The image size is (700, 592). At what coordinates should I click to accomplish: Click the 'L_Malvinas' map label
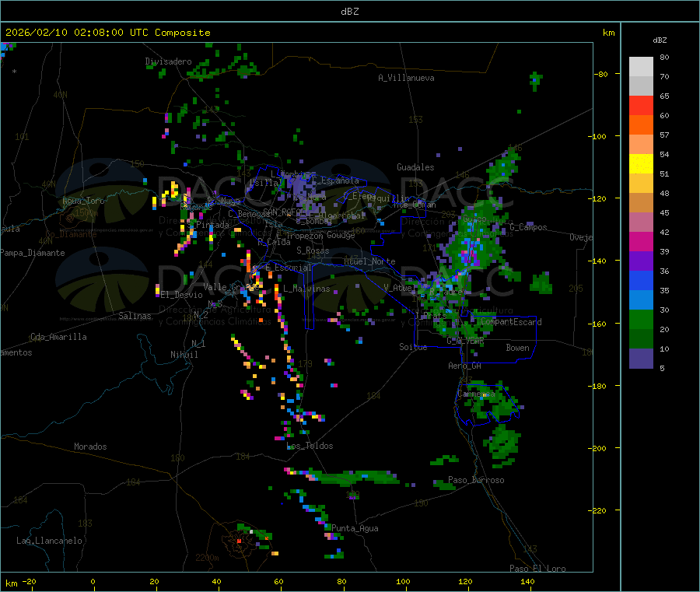tap(306, 289)
